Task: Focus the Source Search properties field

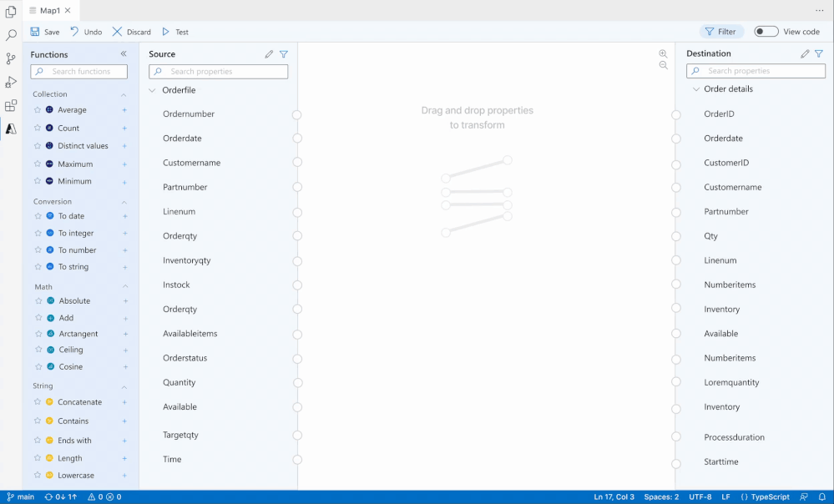Action: point(218,71)
